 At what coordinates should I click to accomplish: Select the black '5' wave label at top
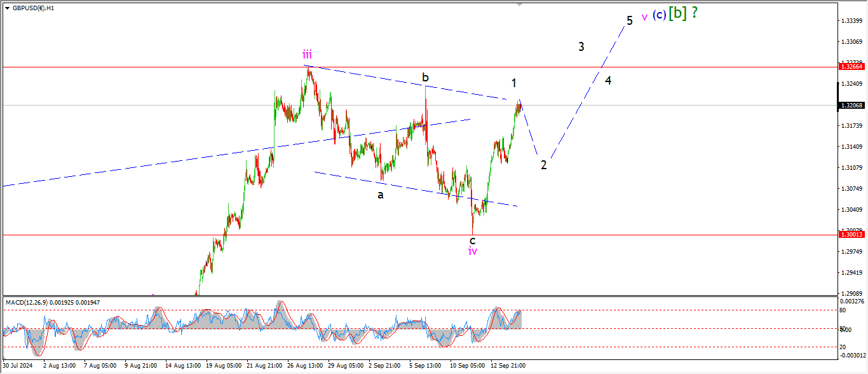pyautogui.click(x=630, y=20)
